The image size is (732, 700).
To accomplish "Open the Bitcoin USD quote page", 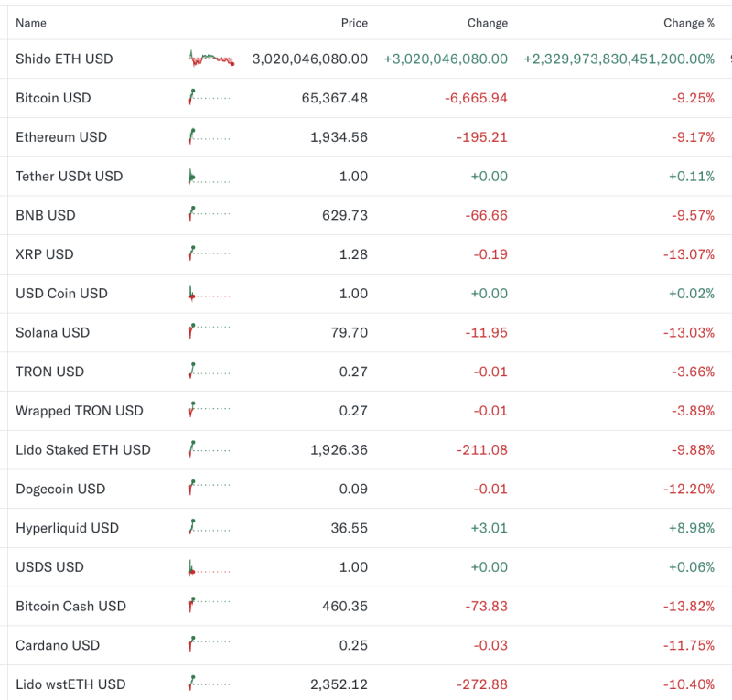I will coord(53,98).
